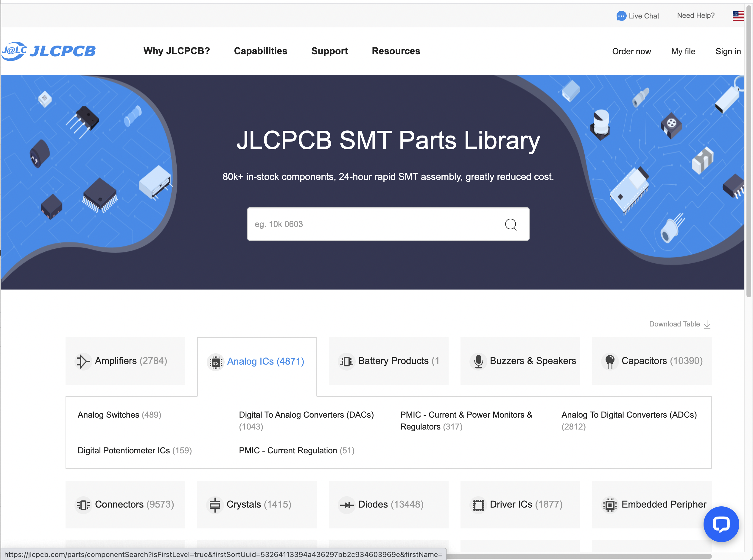Open PMIC - Current Regulation (51) subcategory
Image resolution: width=753 pixels, height=560 pixels.
[x=296, y=451]
